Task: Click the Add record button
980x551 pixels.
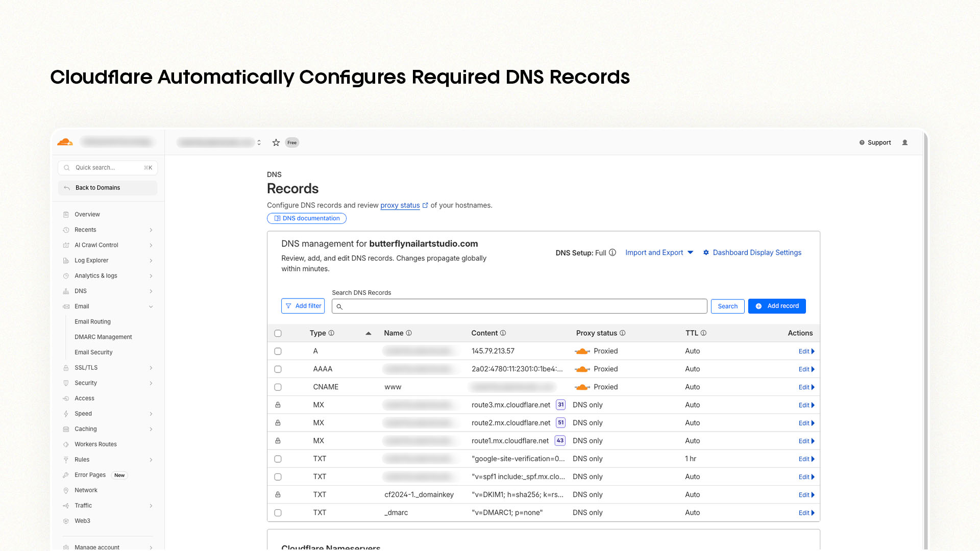Action: [x=777, y=306]
